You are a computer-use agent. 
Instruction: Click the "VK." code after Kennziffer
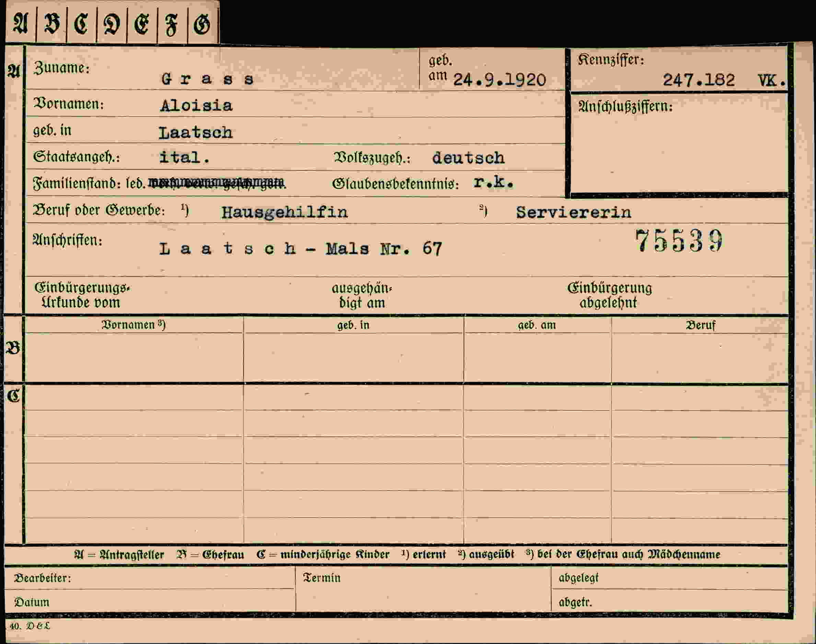coord(771,80)
